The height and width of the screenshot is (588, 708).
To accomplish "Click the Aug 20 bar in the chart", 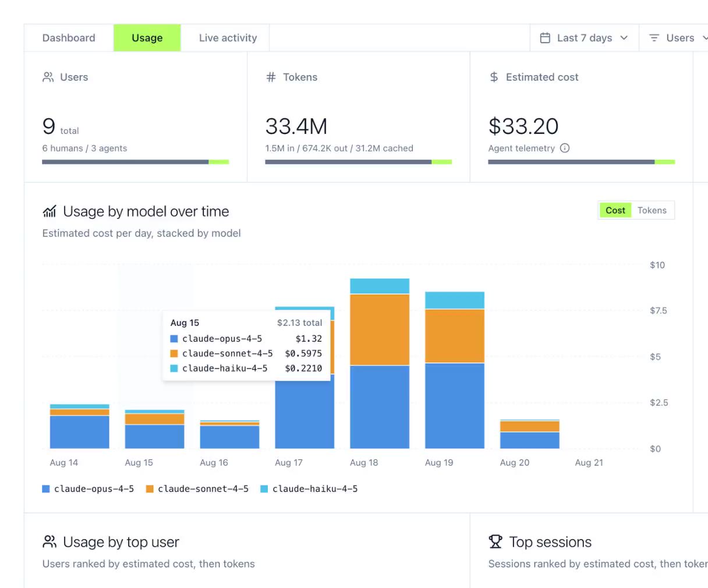I will (x=530, y=434).
